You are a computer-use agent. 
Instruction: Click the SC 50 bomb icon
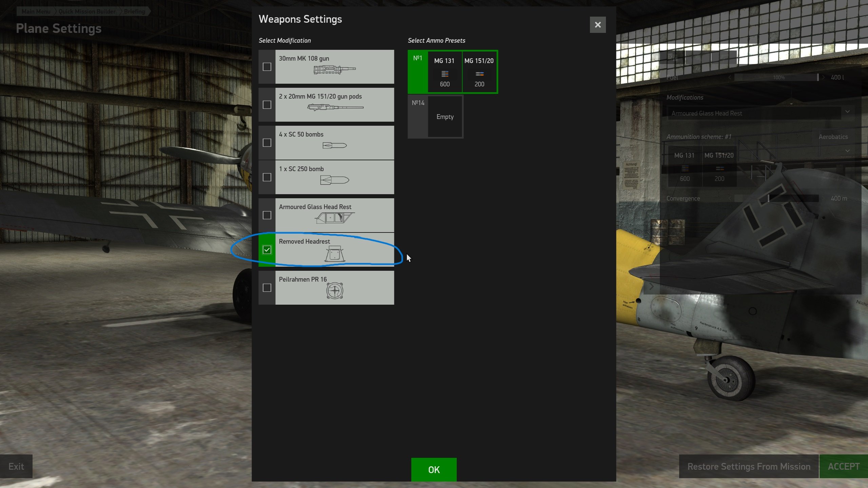click(335, 145)
